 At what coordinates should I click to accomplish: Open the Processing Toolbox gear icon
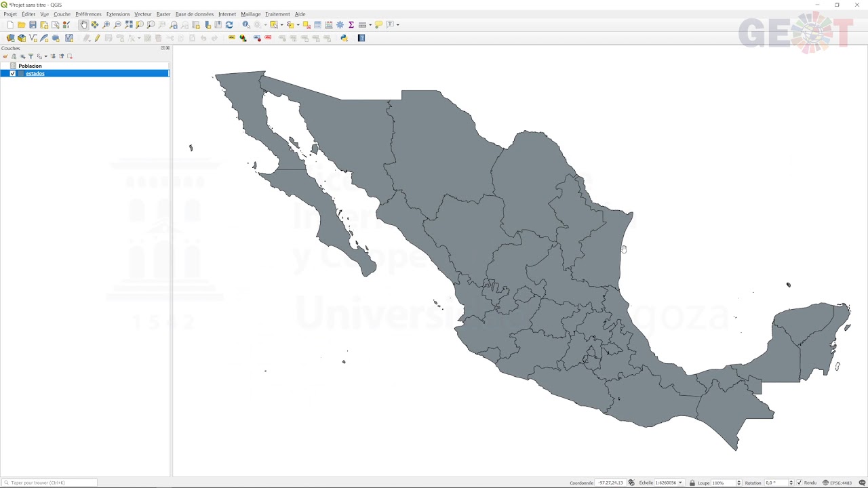340,25
